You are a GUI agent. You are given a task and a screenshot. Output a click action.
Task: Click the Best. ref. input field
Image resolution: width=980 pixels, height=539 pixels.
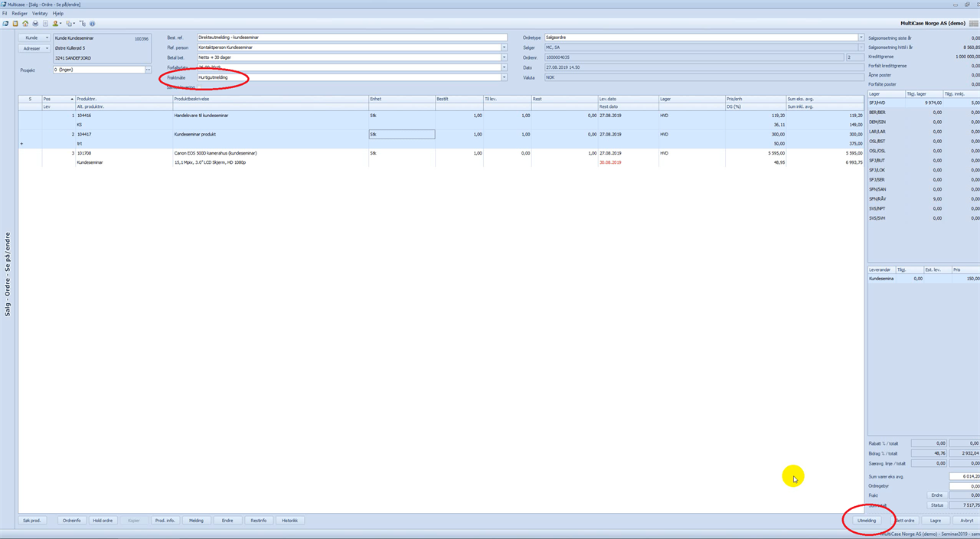352,38
